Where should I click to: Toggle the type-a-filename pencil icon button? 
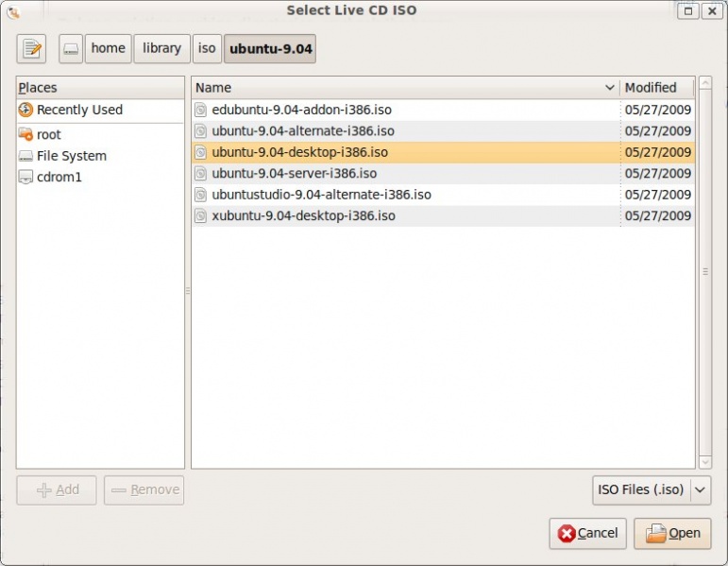pos(31,48)
